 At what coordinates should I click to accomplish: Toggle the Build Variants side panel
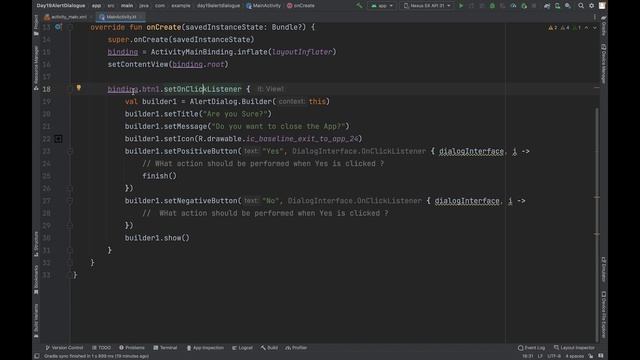pyautogui.click(x=36, y=321)
